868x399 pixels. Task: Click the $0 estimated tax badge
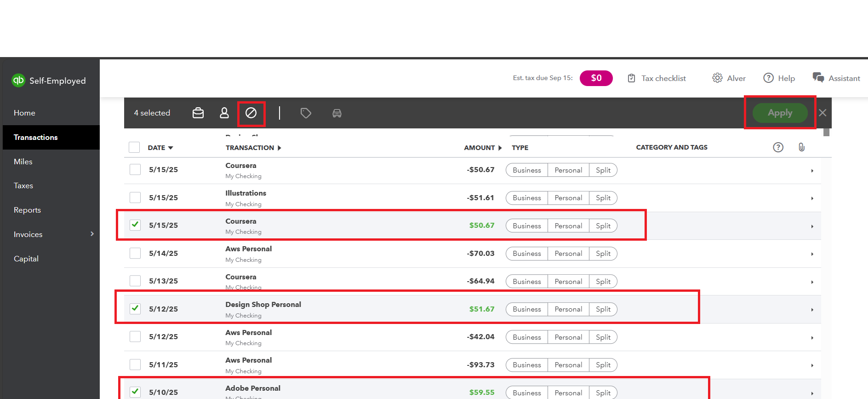pos(596,78)
